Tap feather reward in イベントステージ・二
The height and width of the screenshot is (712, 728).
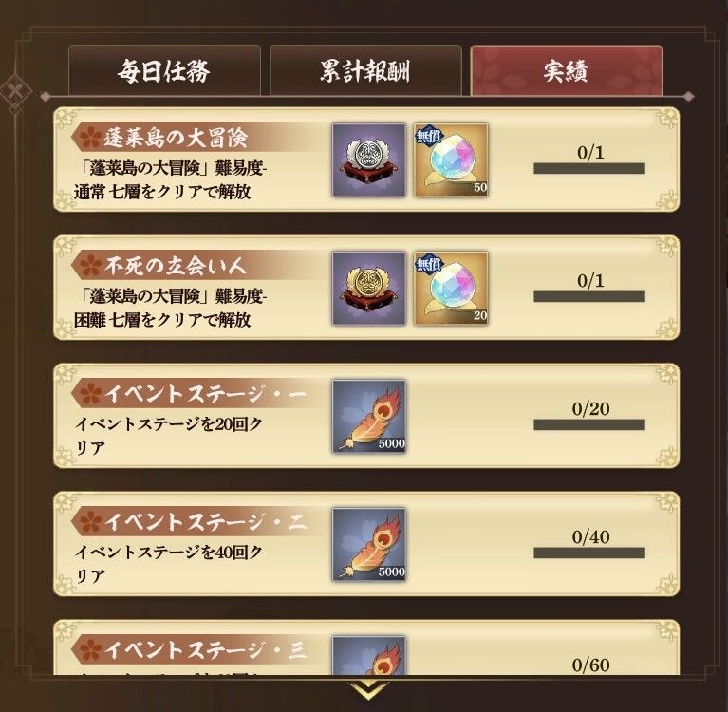(x=369, y=545)
